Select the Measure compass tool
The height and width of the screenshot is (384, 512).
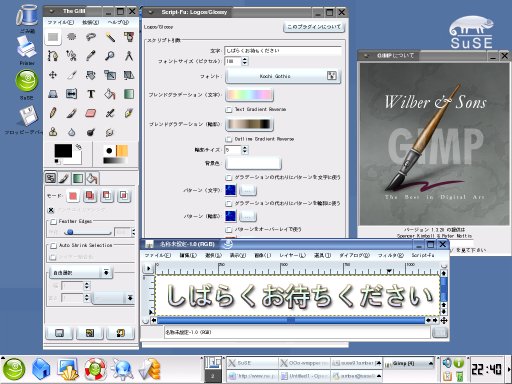click(129, 56)
